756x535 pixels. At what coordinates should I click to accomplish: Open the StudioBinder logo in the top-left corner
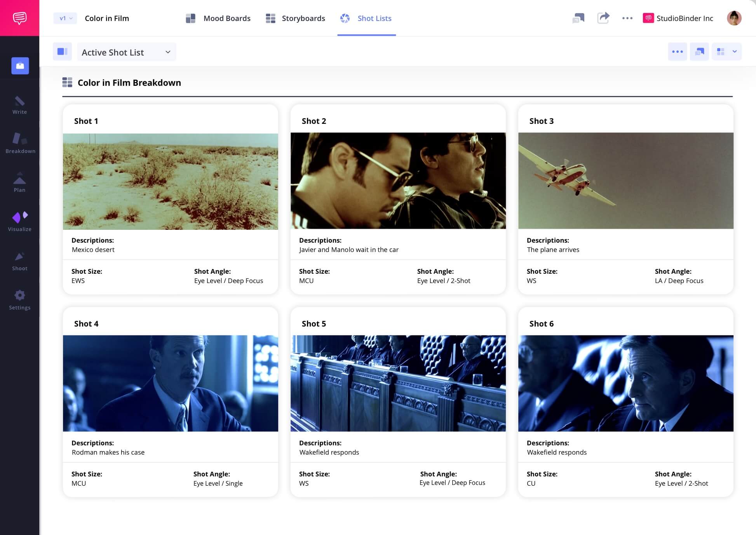19,17
